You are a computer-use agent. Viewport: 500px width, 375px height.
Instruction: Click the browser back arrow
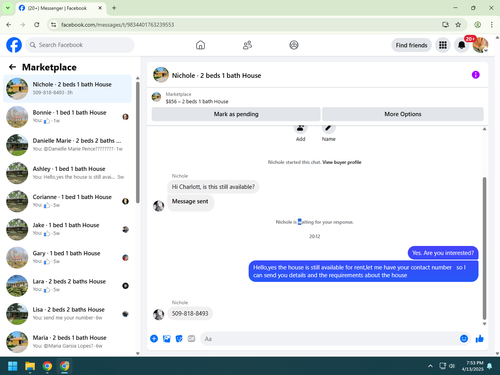[x=9, y=25]
